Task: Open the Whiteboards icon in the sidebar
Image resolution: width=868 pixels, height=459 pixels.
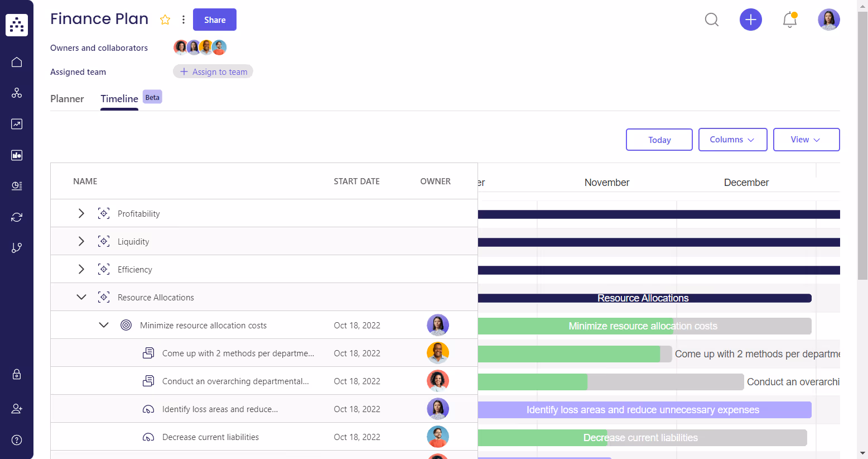Action: (16, 247)
